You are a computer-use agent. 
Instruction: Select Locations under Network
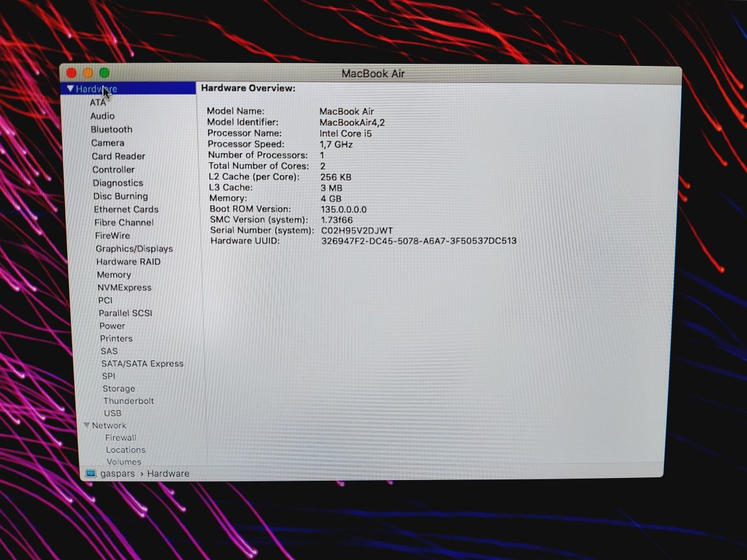[126, 450]
